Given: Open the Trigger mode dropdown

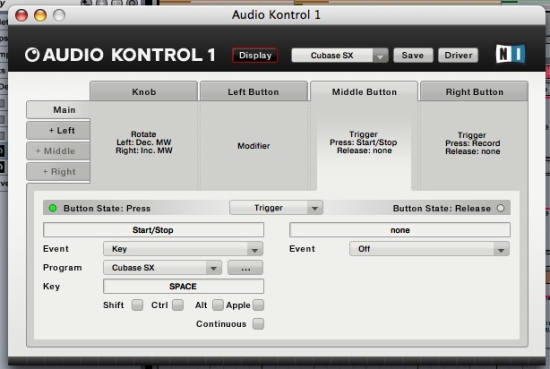Looking at the screenshot, I should coord(276,208).
